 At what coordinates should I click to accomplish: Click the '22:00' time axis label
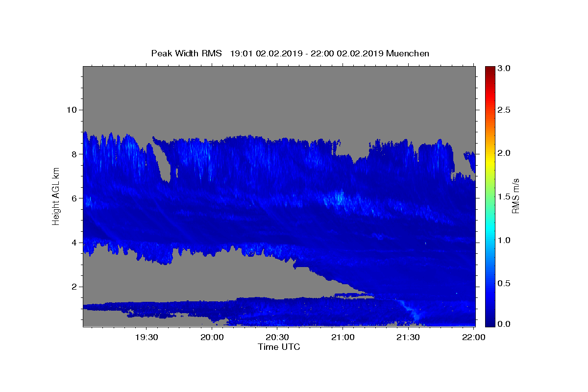474,337
